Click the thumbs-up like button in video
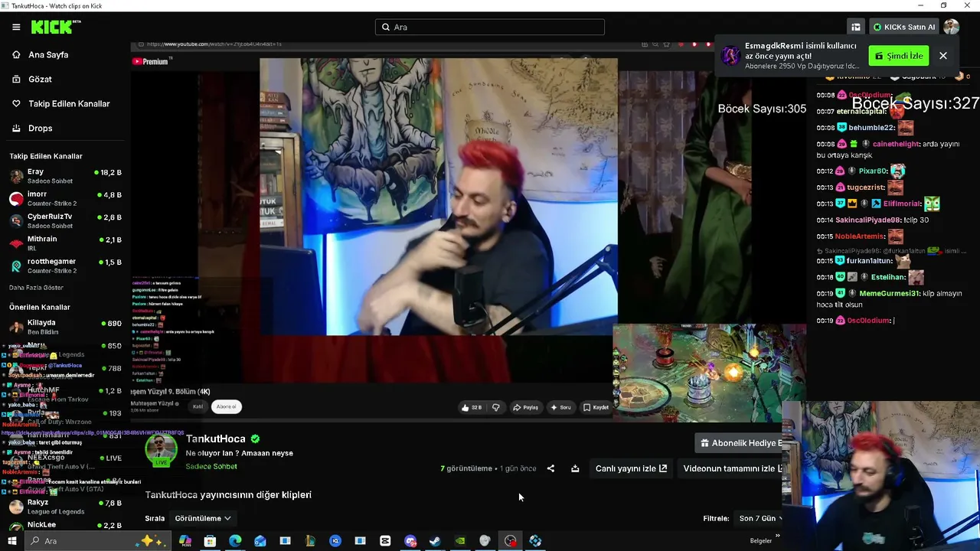 point(472,407)
